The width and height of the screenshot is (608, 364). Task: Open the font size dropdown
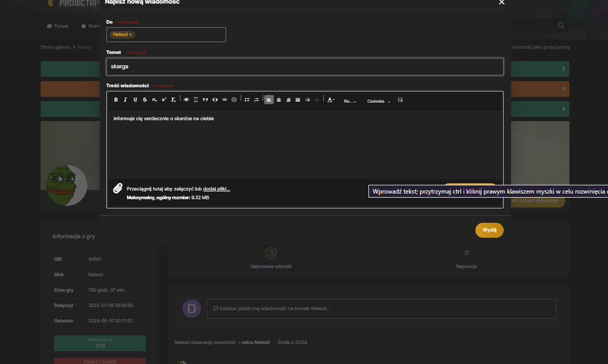coord(350,101)
